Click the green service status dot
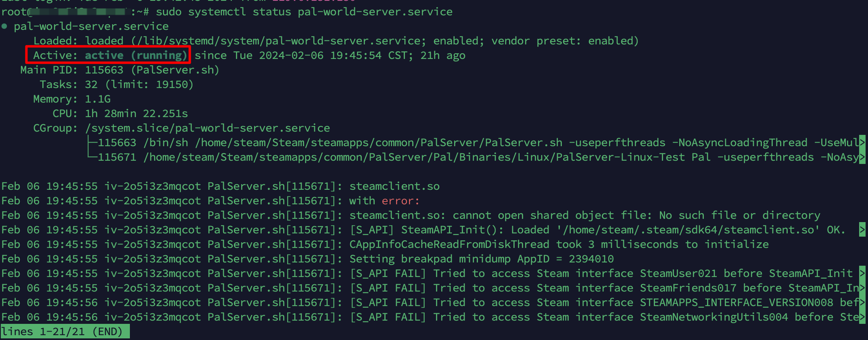Image resolution: width=868 pixels, height=340 pixels. [x=4, y=27]
